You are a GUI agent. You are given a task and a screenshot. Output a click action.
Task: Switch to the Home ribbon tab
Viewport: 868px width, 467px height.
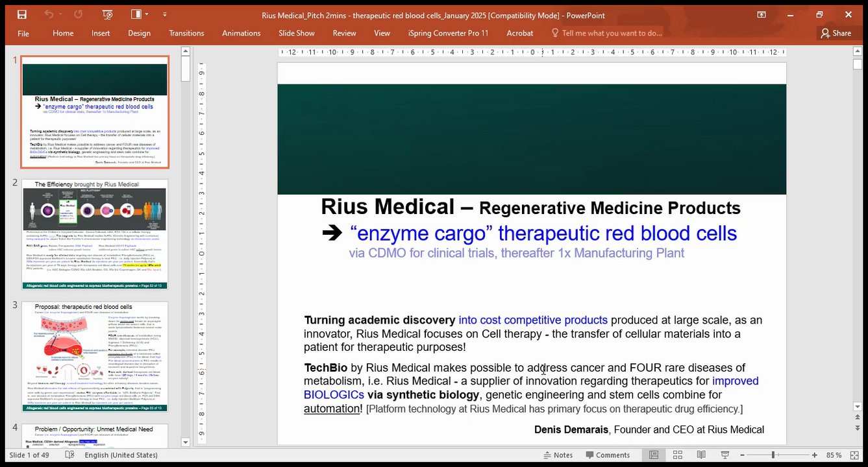pyautogui.click(x=63, y=33)
